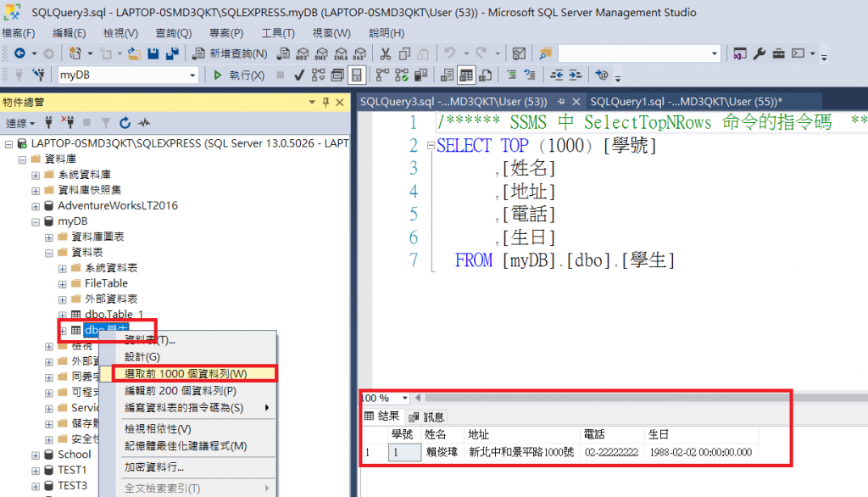Open the 查詢(Q) menu
Viewport: 868px width, 497px height.
pyautogui.click(x=173, y=33)
